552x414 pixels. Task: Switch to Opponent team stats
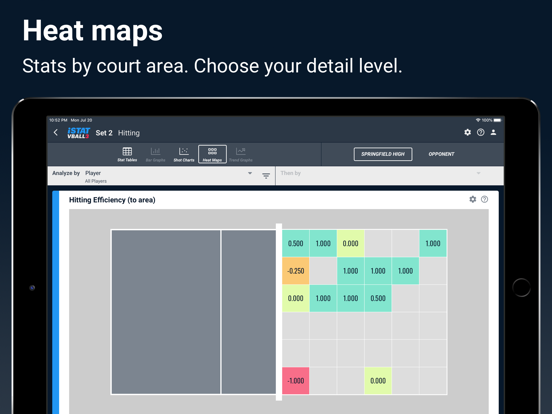(x=441, y=154)
